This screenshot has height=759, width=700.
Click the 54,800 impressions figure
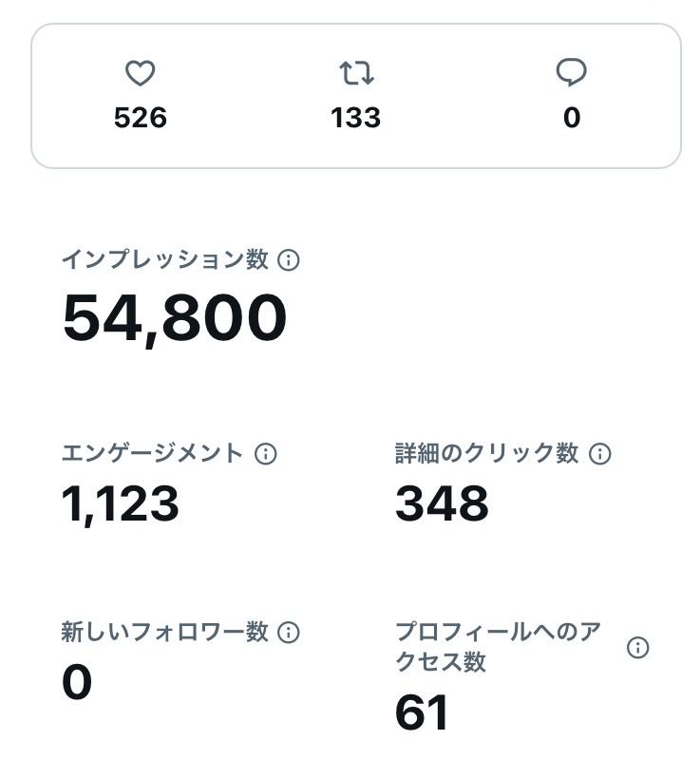175,317
